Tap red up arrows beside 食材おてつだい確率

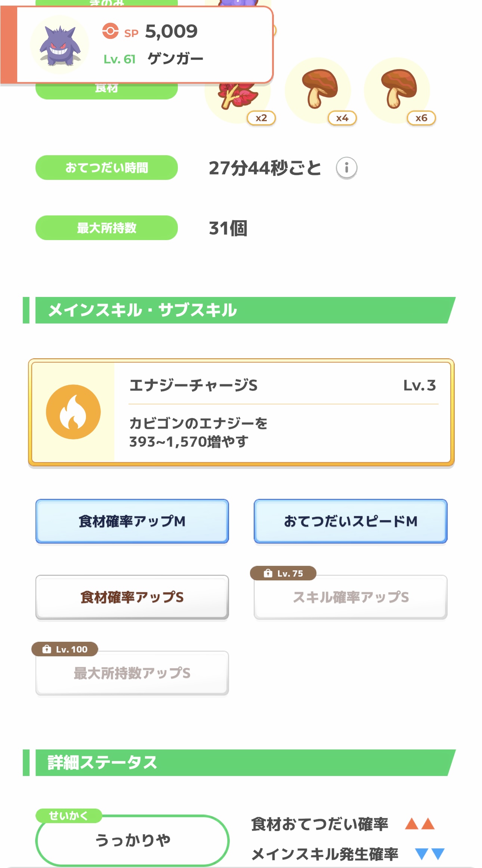click(420, 823)
